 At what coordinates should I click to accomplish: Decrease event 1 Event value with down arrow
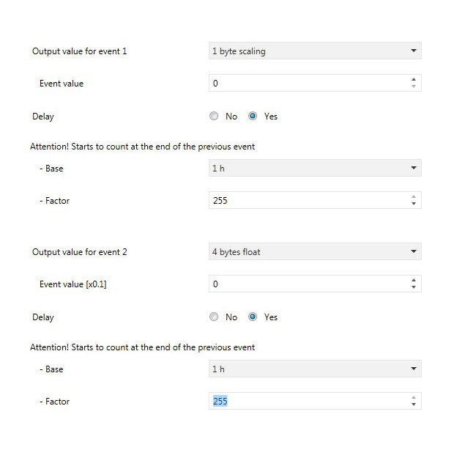point(414,87)
